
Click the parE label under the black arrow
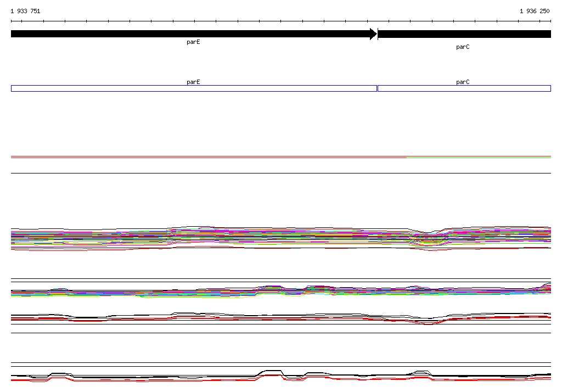pyautogui.click(x=193, y=42)
